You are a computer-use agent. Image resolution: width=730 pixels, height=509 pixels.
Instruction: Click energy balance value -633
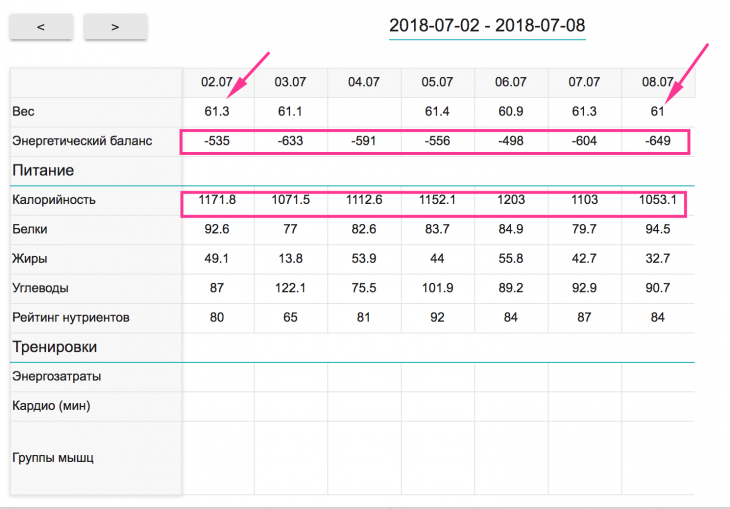coord(290,141)
